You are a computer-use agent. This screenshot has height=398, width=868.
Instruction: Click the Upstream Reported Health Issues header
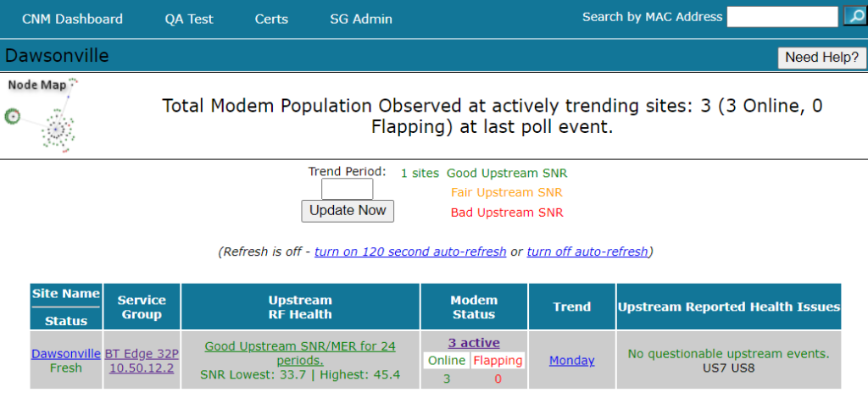pyautogui.click(x=729, y=307)
